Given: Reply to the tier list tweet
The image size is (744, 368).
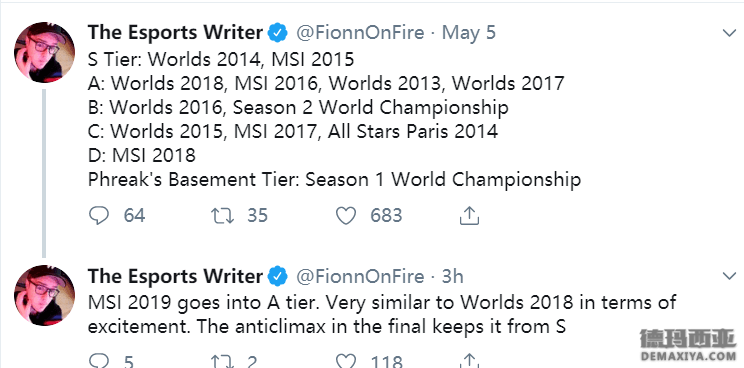Looking at the screenshot, I should (99, 216).
